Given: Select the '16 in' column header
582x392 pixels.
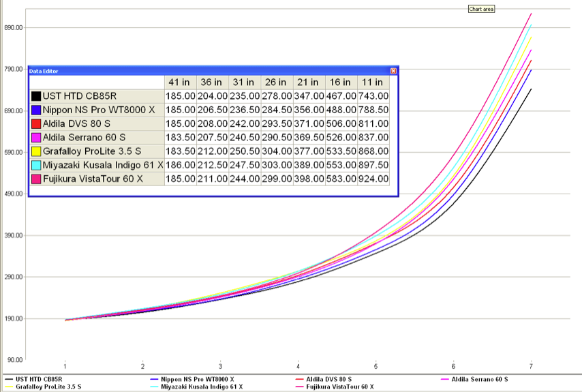Looking at the screenshot, I should [341, 82].
